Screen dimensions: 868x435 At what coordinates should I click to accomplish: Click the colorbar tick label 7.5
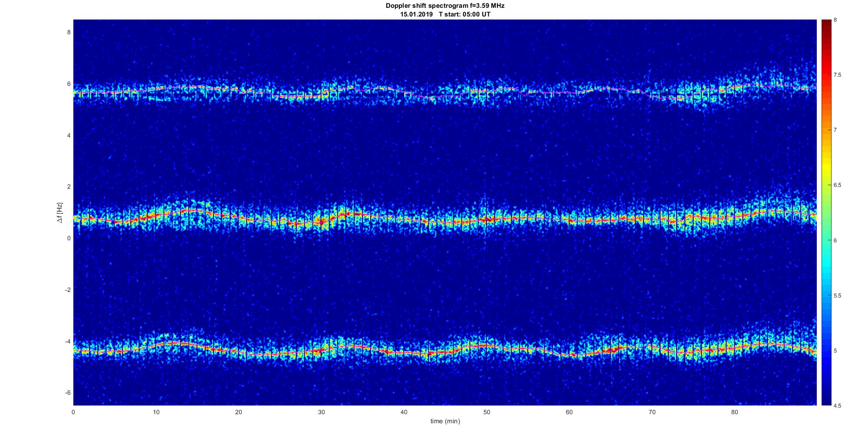[837, 75]
